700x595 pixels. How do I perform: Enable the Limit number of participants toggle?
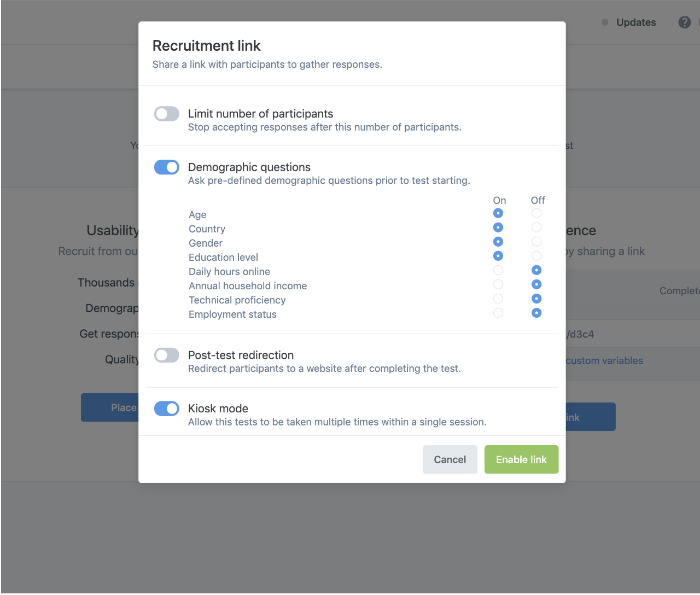pyautogui.click(x=167, y=114)
